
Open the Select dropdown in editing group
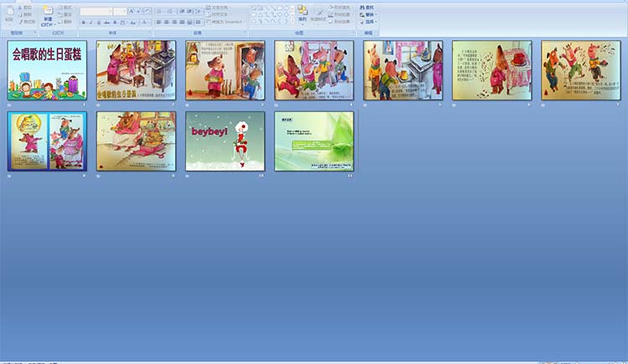pos(368,22)
